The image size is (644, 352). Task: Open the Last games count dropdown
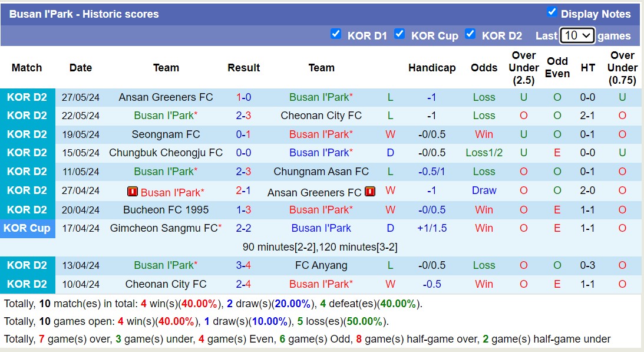click(576, 35)
